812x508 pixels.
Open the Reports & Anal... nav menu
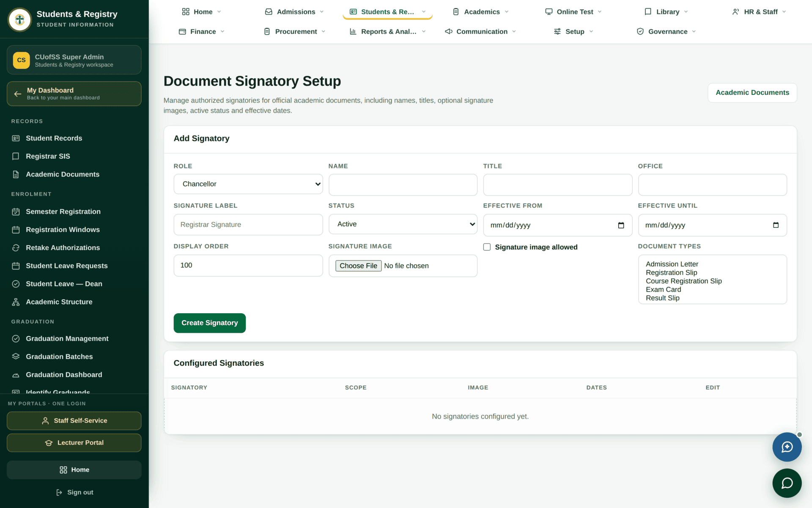(x=387, y=32)
